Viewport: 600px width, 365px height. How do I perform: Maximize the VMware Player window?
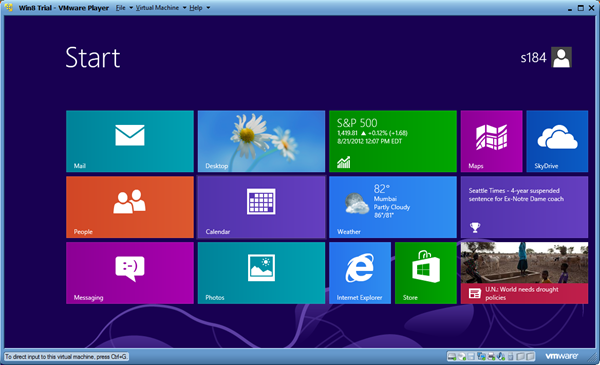coord(580,8)
